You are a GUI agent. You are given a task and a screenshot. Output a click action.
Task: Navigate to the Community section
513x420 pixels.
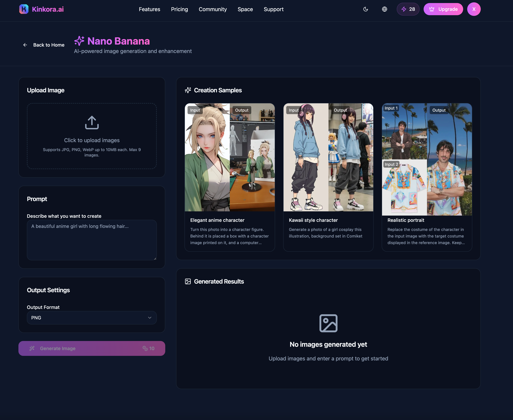tap(213, 9)
